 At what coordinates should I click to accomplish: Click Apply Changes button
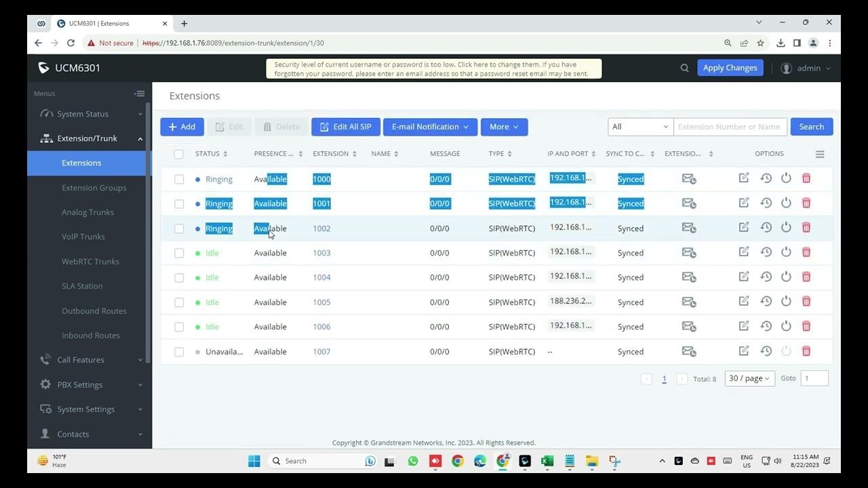click(x=730, y=68)
